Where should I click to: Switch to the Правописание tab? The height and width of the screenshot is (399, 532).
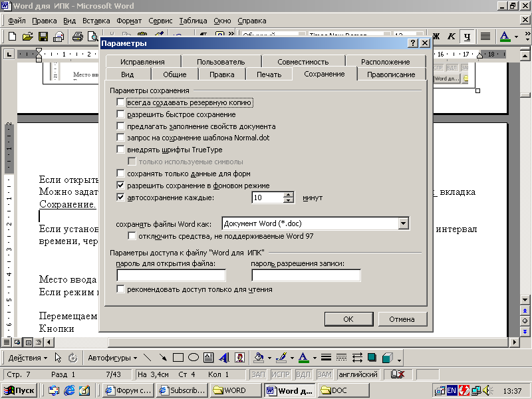click(391, 74)
